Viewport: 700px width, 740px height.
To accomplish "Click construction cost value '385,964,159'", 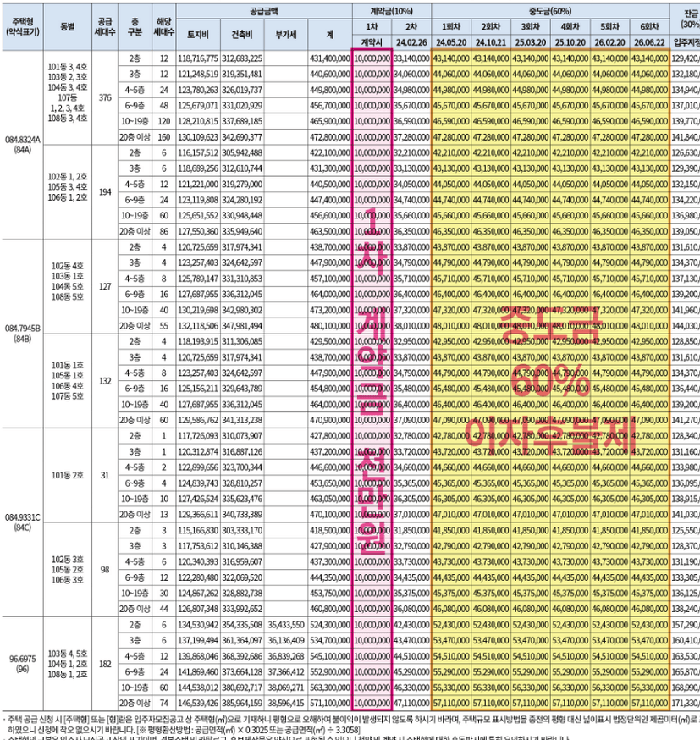I will tap(242, 704).
